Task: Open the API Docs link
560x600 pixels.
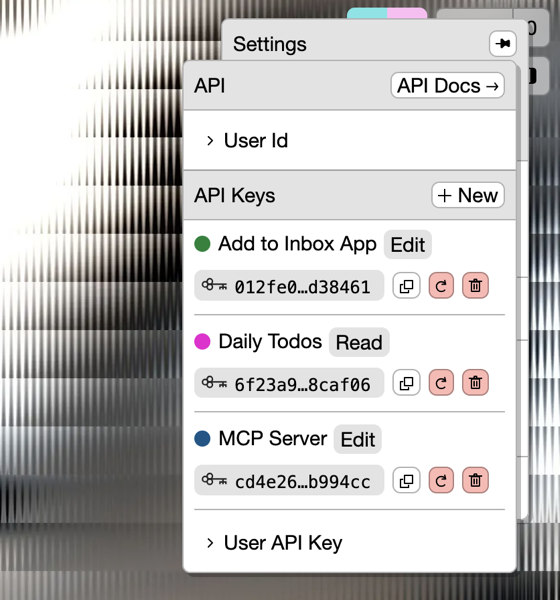Action: click(x=447, y=85)
